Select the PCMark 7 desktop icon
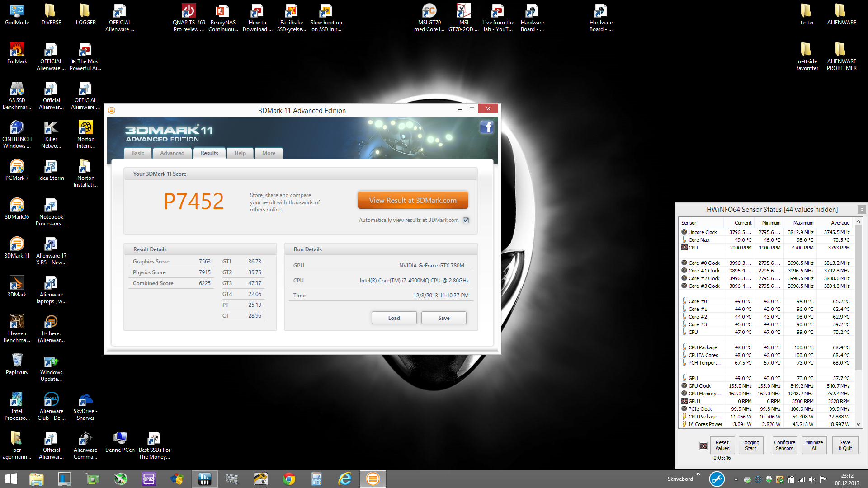The image size is (868, 488). [x=17, y=169]
